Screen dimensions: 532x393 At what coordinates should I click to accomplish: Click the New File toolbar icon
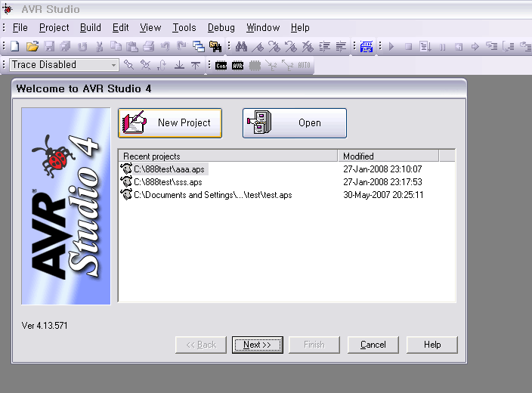tap(15, 46)
